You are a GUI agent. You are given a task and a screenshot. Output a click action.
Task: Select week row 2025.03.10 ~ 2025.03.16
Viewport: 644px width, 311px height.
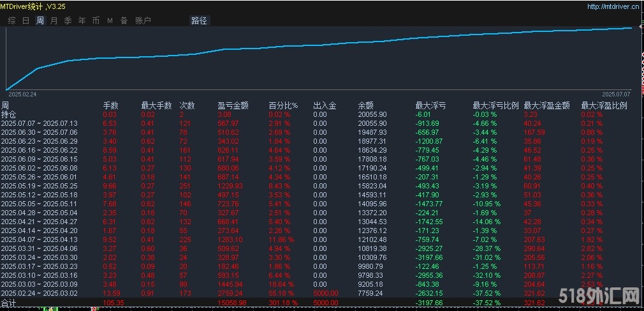coord(322,275)
